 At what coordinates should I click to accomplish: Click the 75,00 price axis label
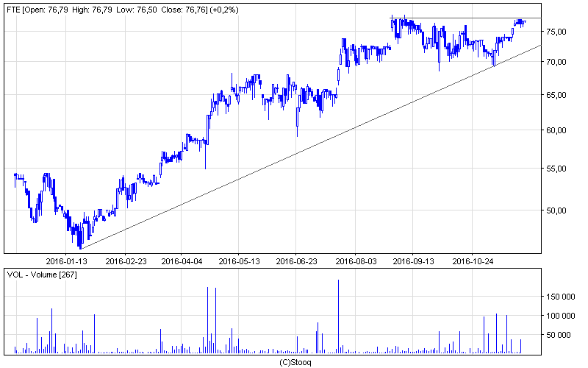coord(556,32)
